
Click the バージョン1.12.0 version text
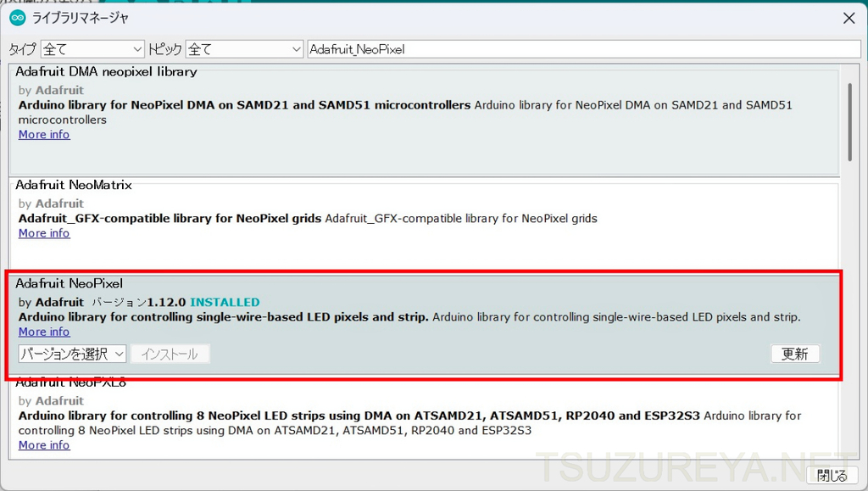(x=139, y=302)
